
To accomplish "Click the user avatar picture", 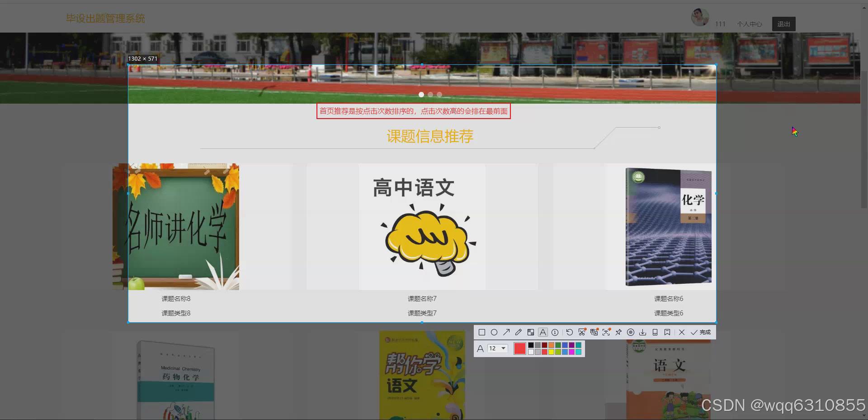I will click(700, 17).
